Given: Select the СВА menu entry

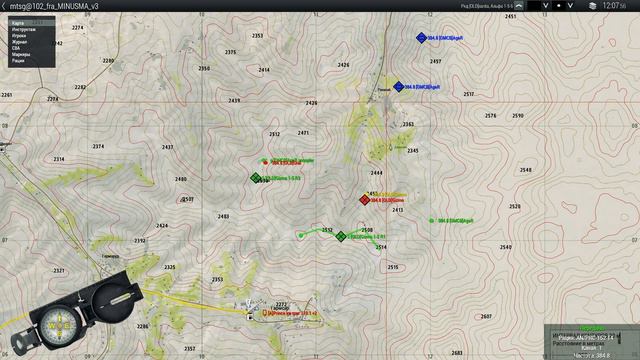Looking at the screenshot, I should (x=31, y=48).
